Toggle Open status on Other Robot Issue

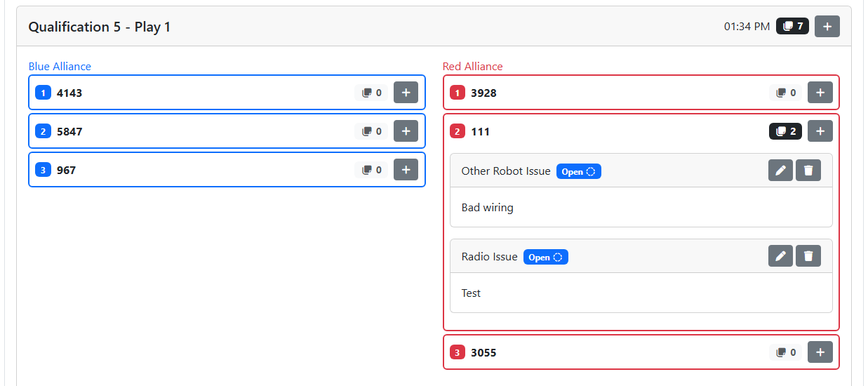tap(579, 171)
